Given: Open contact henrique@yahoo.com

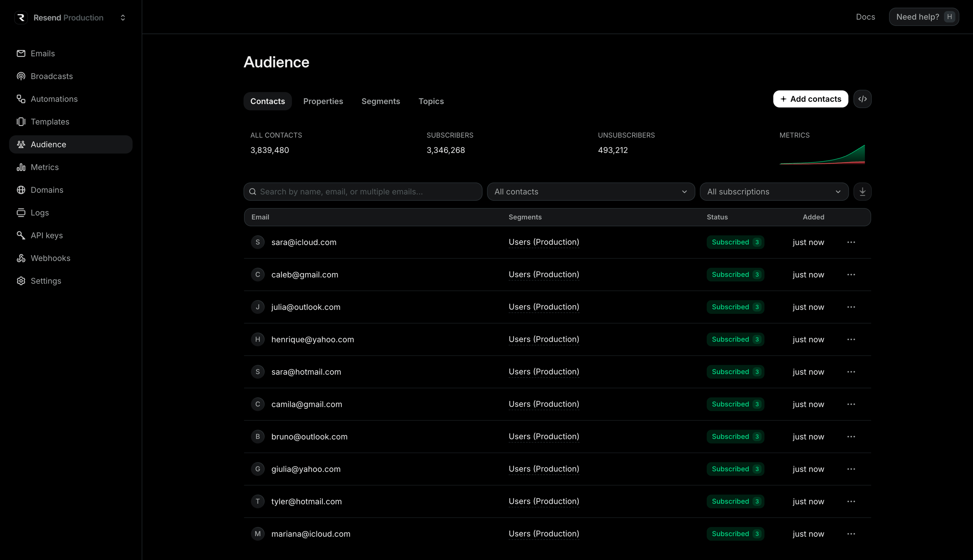Looking at the screenshot, I should pyautogui.click(x=312, y=339).
